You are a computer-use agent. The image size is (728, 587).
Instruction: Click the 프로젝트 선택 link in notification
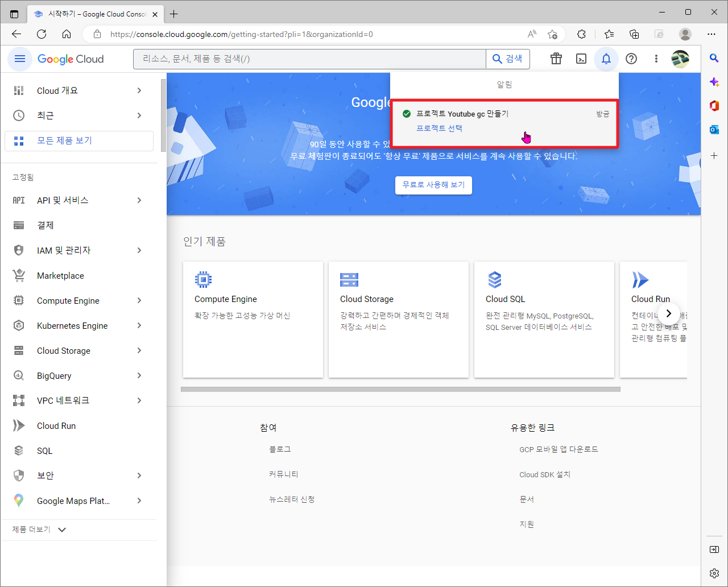tap(439, 129)
